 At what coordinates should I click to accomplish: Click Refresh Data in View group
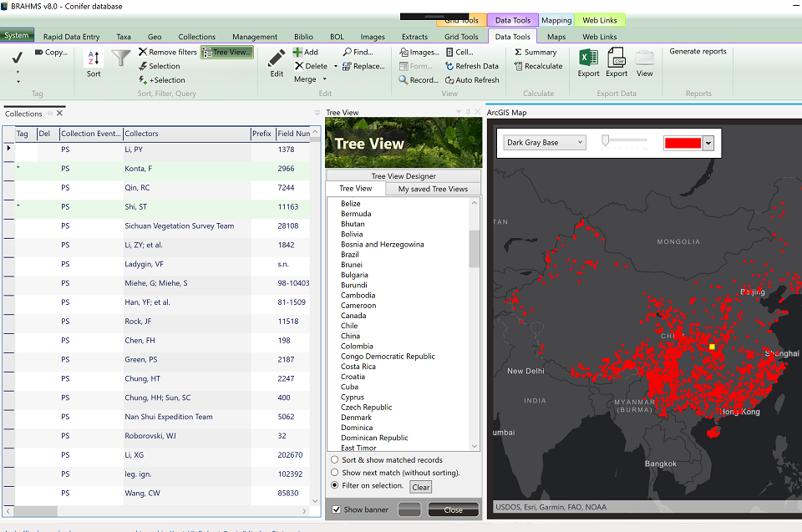pos(471,66)
